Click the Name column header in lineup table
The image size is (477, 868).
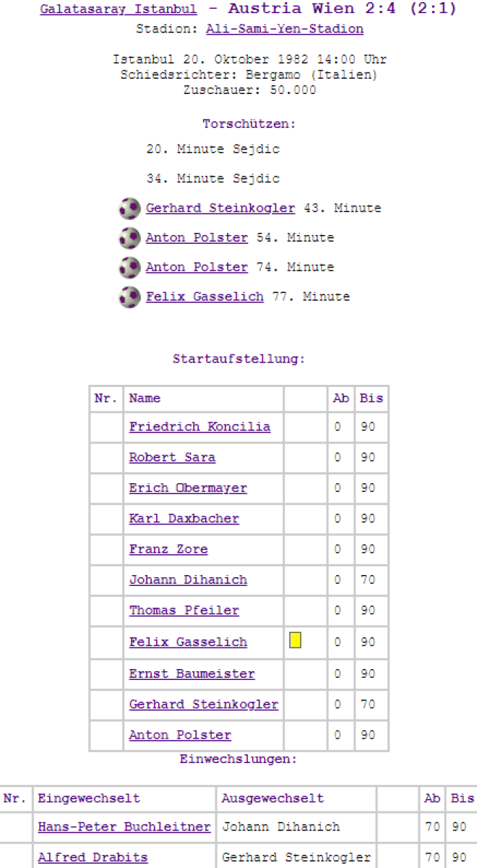click(x=145, y=399)
